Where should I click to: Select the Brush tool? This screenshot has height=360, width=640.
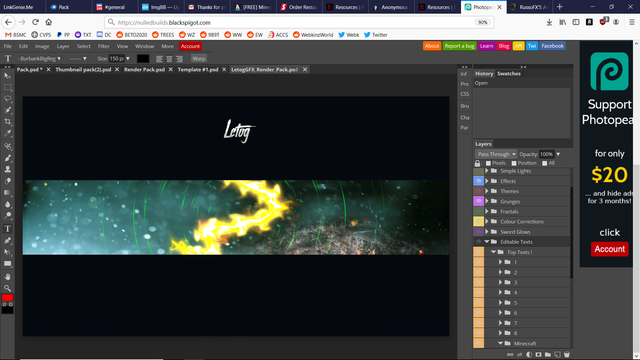pyautogui.click(x=7, y=158)
